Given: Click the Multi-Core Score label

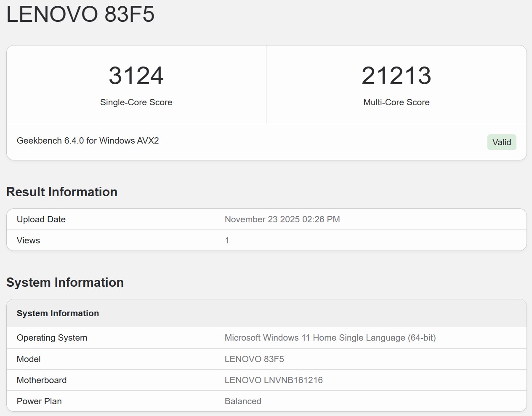Looking at the screenshot, I should point(396,102).
